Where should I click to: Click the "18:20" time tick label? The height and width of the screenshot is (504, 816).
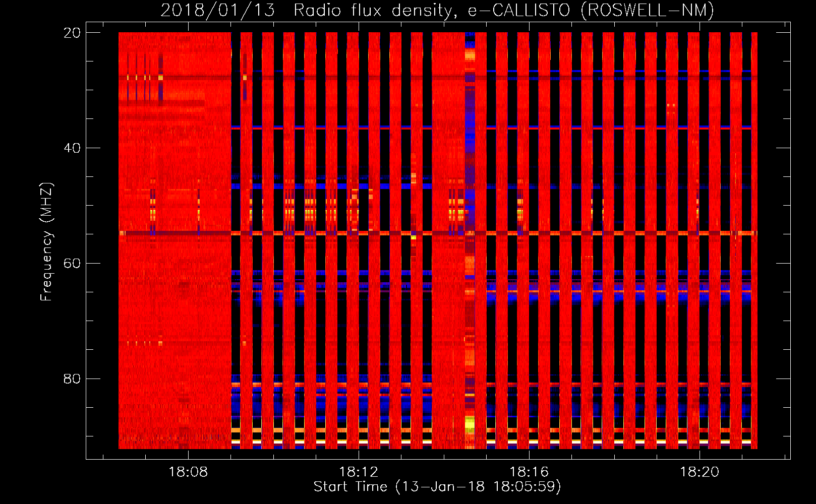[700, 472]
